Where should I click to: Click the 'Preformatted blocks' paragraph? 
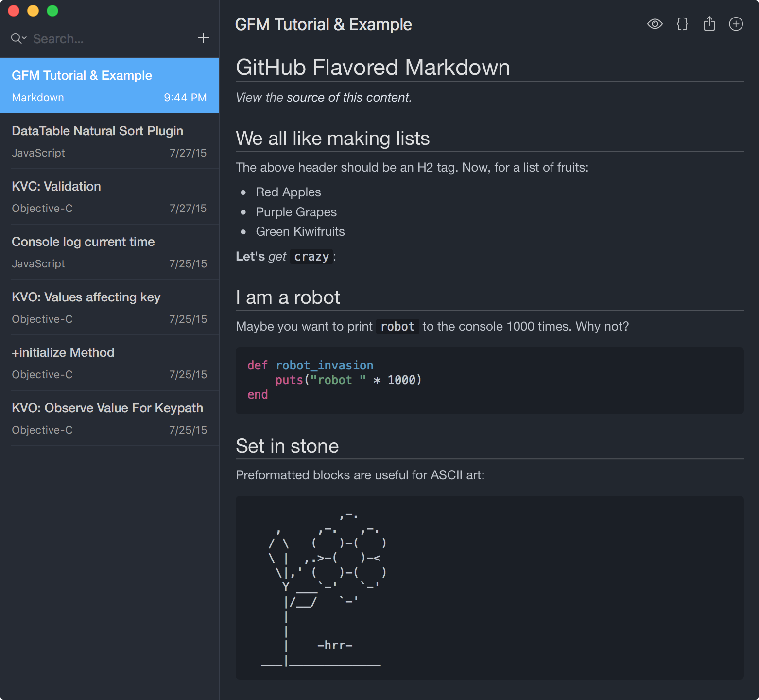click(360, 475)
